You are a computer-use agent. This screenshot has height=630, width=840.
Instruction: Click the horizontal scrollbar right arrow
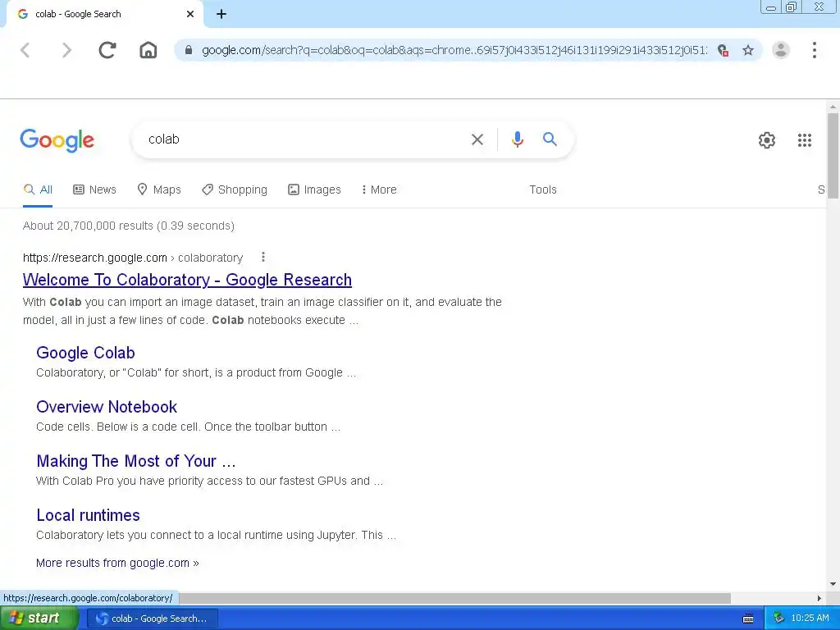point(819,598)
